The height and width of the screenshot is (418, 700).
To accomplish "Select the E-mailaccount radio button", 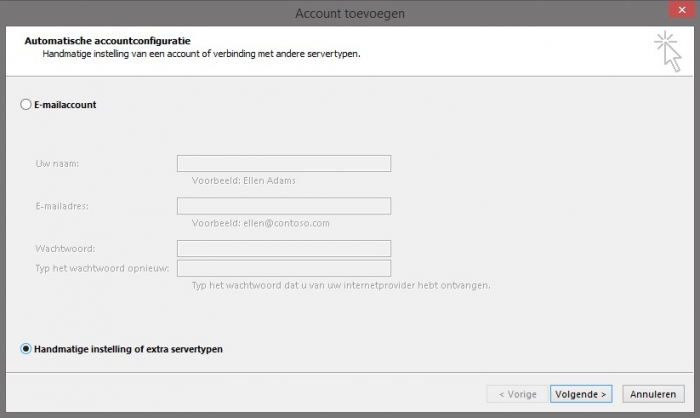I will coord(26,104).
